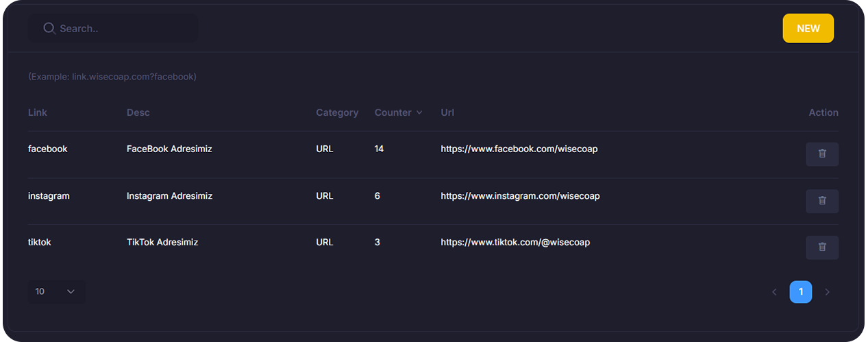The height and width of the screenshot is (342, 868).
Task: Click the Category column header
Action: (336, 112)
